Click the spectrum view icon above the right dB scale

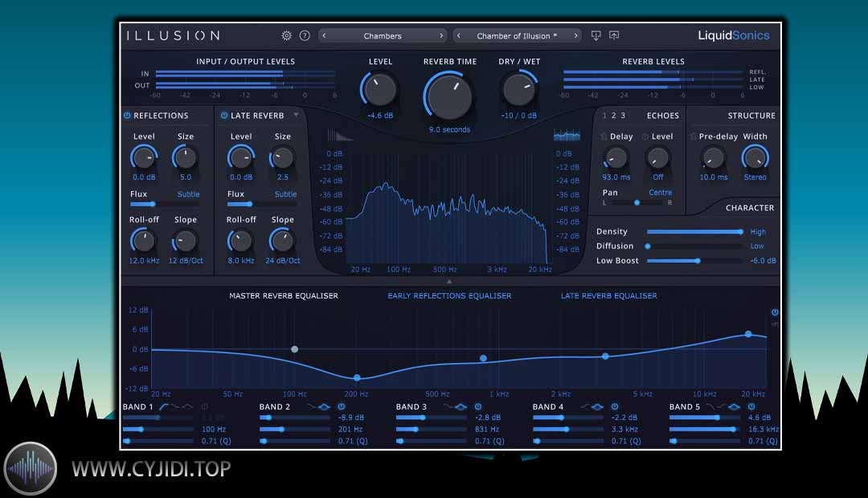coord(567,135)
